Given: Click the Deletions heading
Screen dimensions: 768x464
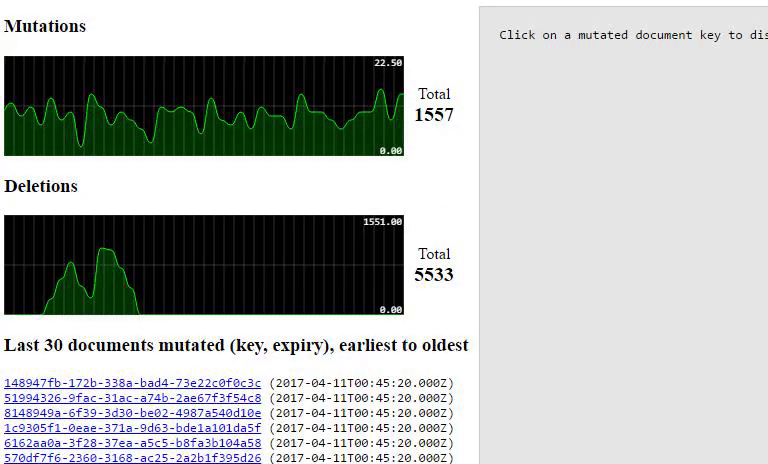Looking at the screenshot, I should [41, 186].
